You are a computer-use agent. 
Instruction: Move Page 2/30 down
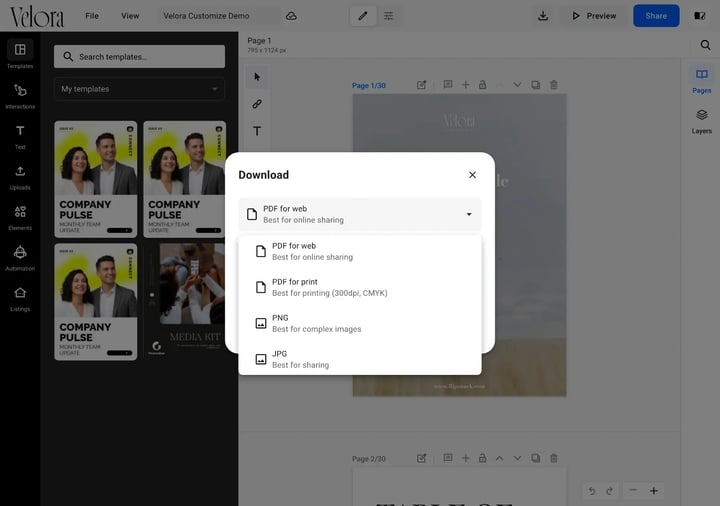(517, 458)
